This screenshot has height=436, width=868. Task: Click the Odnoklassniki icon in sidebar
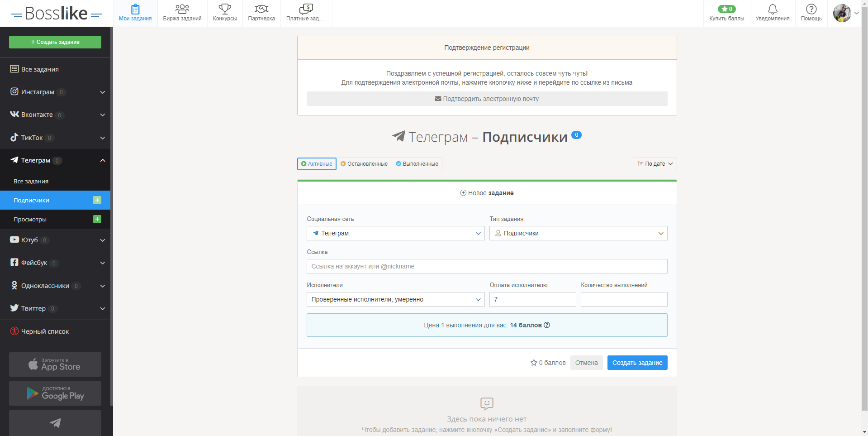14,285
